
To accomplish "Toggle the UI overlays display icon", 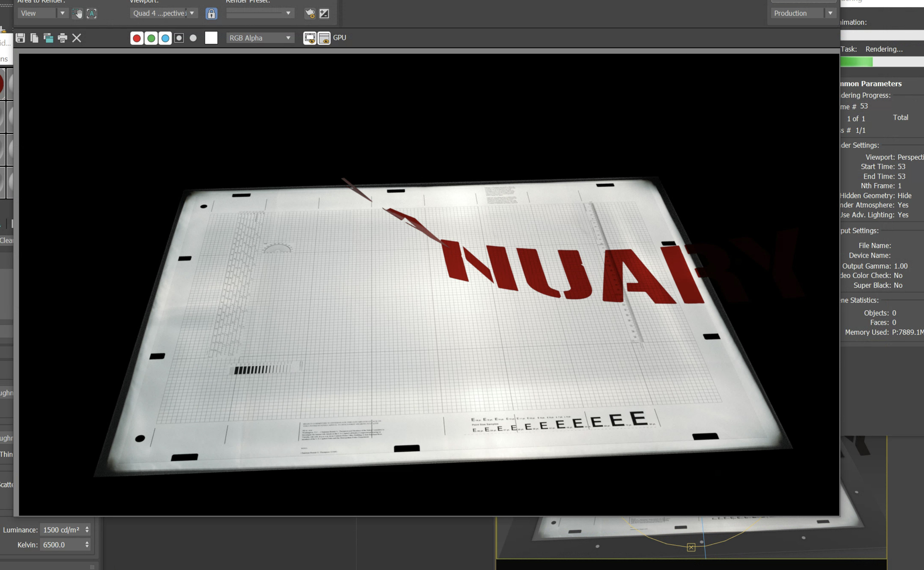I will coord(310,38).
